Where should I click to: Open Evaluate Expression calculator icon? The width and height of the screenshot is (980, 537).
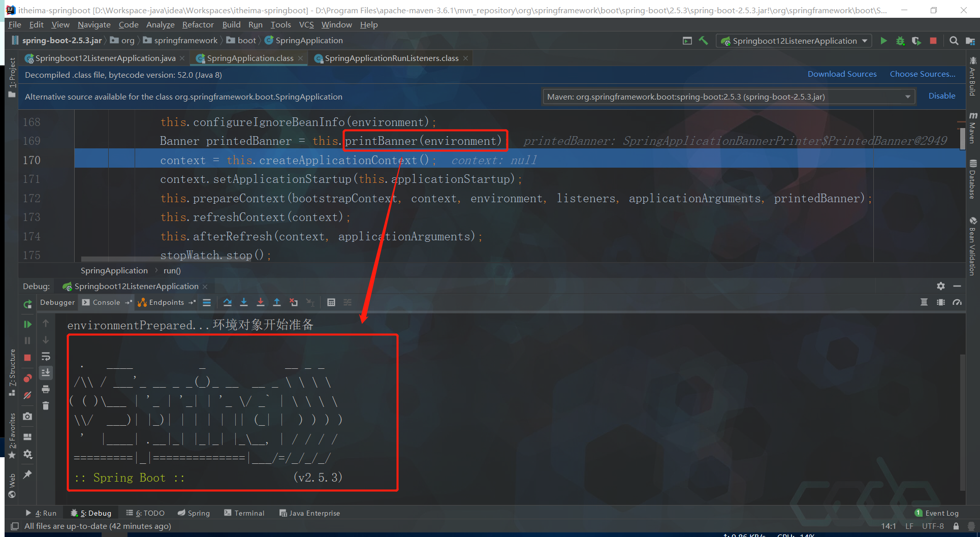pyautogui.click(x=331, y=302)
